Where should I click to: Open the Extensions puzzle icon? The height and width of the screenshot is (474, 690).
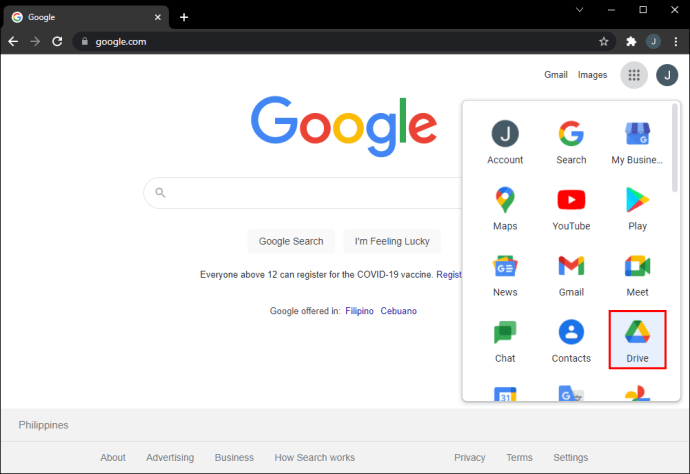[x=631, y=41]
